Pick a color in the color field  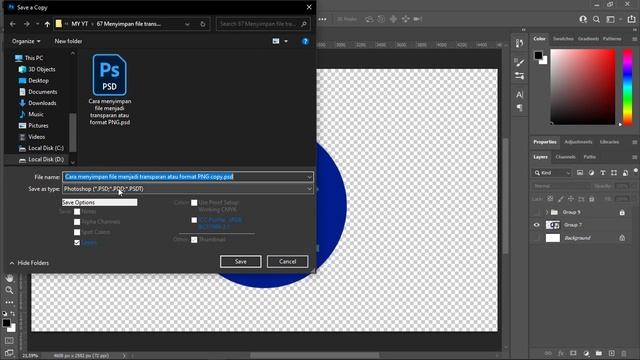[x=583, y=87]
